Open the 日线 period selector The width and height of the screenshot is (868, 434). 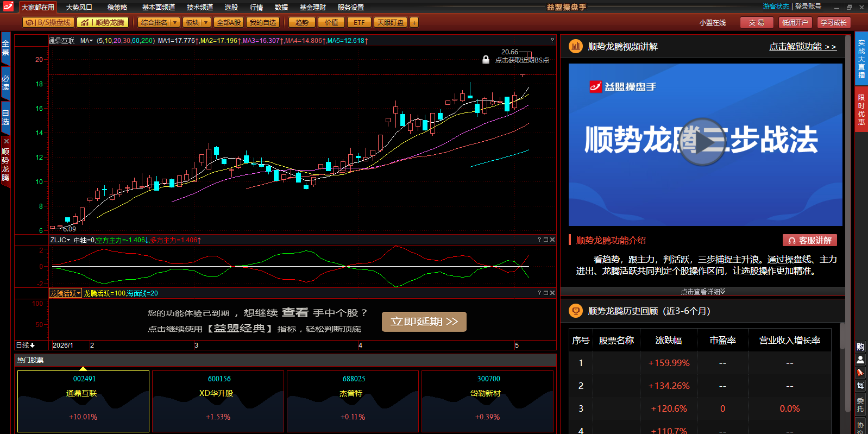tap(26, 345)
